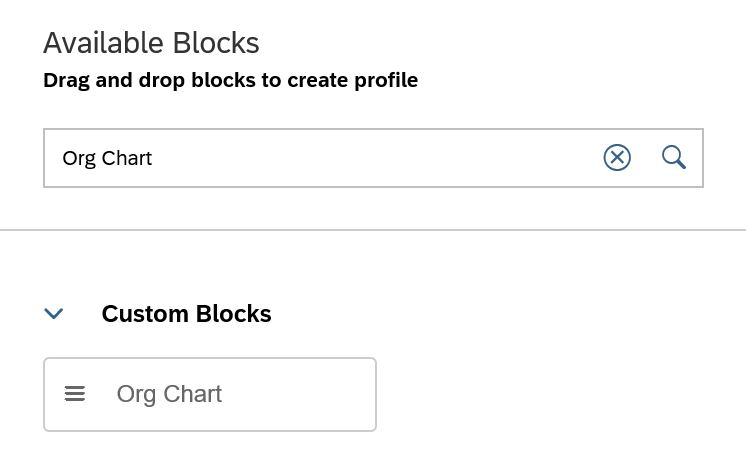Grab the Org Chart block handle icon
746x451 pixels.
75,394
